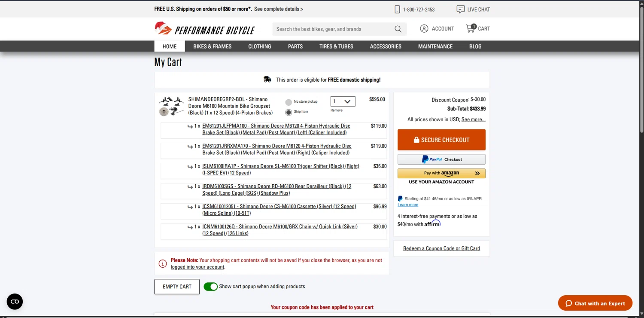Click the $30.00 chain price
Screen dimensions: 644x318
pyautogui.click(x=380, y=227)
